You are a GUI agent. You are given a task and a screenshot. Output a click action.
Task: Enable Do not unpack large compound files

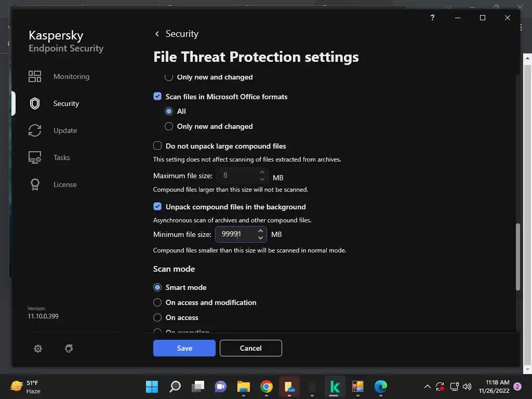(157, 146)
